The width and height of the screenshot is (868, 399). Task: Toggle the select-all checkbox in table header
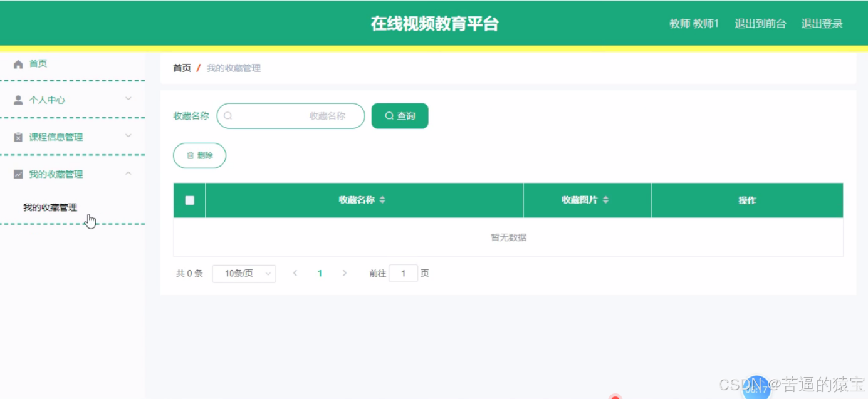190,200
